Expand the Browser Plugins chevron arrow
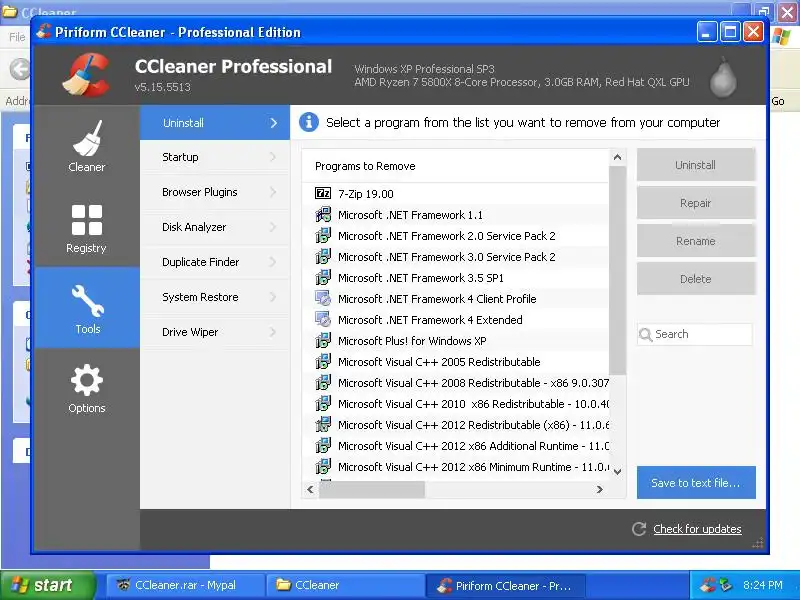This screenshot has height=600, width=800. (273, 192)
